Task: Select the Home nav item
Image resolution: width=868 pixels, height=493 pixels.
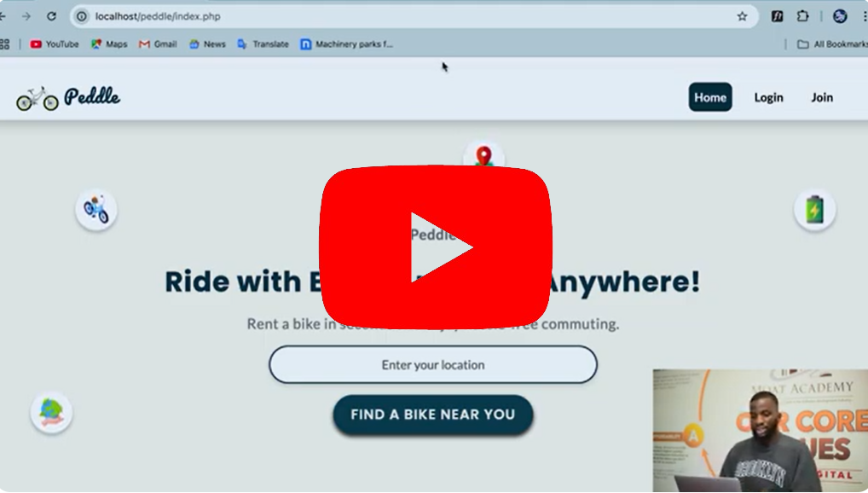Action: pos(710,97)
